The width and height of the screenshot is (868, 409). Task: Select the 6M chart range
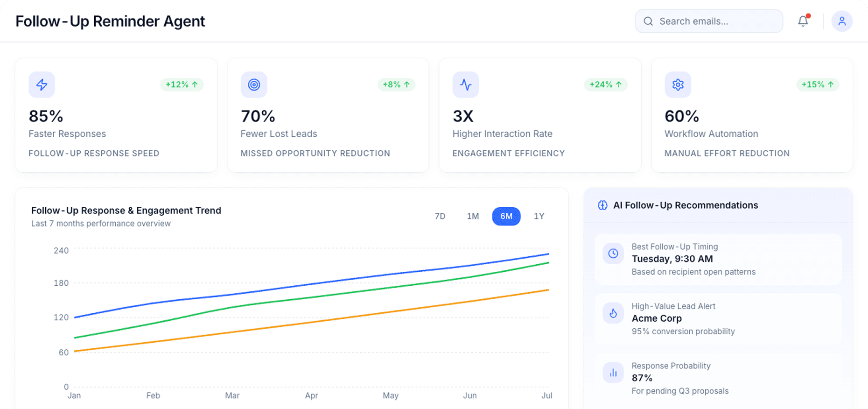506,216
